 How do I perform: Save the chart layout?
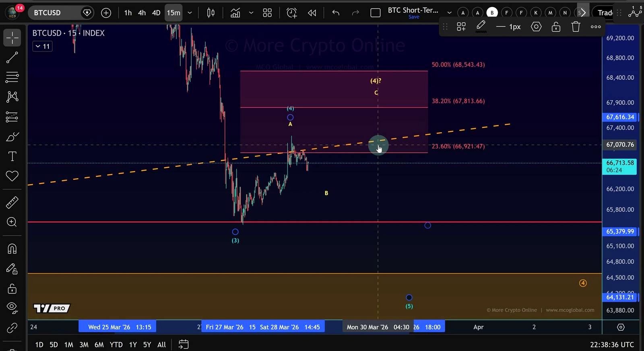coord(414,17)
